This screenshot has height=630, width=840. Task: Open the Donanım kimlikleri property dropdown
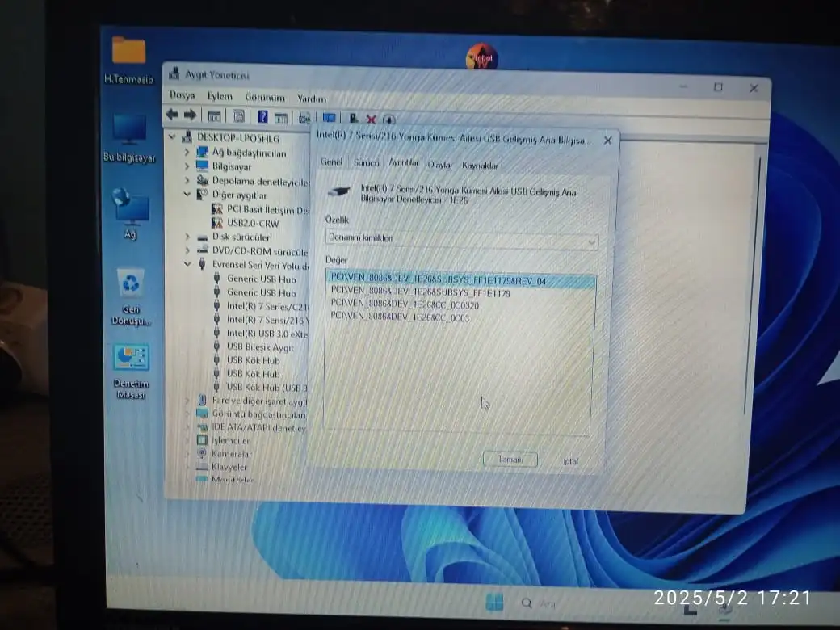click(x=462, y=239)
